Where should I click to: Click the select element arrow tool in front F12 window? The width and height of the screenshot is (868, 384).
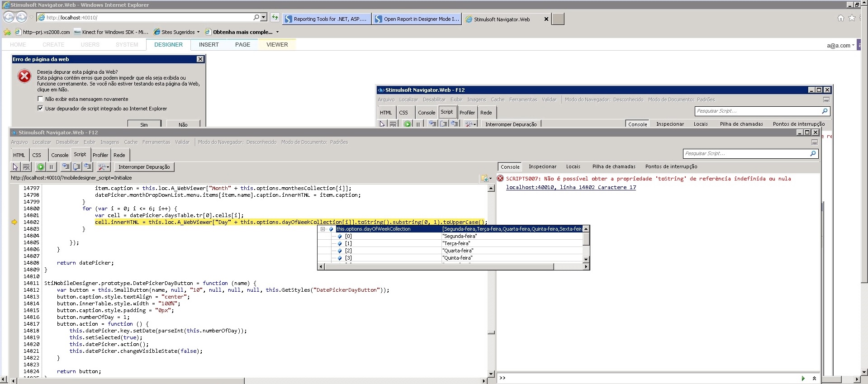coord(15,167)
